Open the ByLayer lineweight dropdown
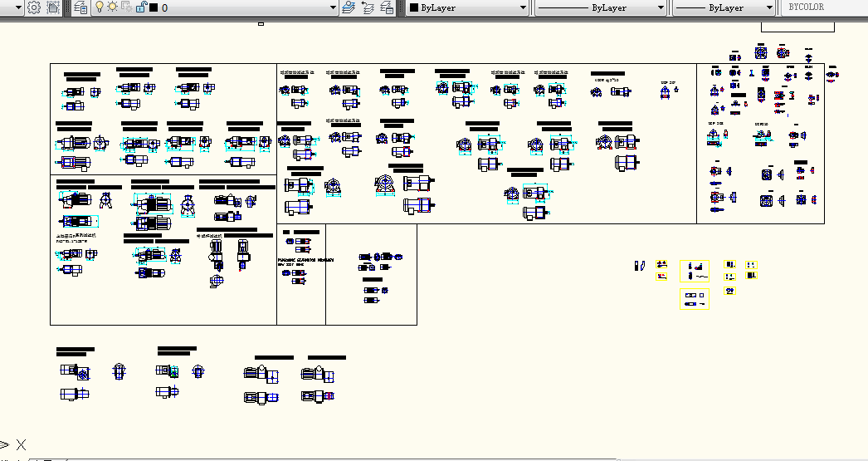 click(x=724, y=7)
